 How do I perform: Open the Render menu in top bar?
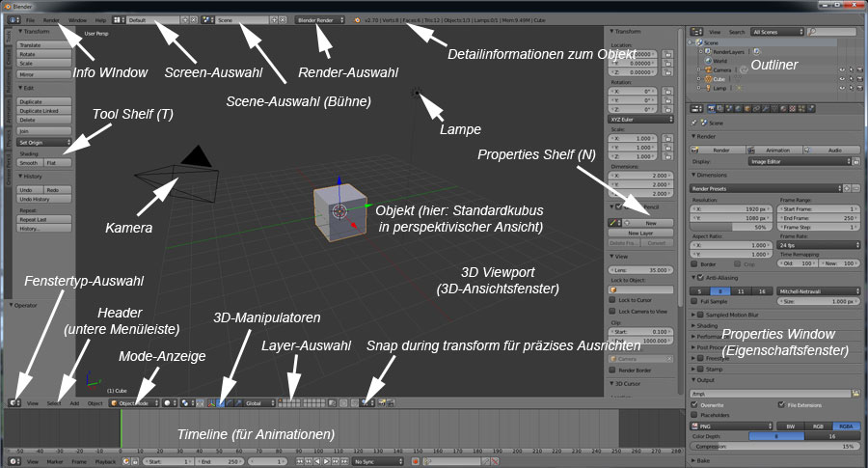coord(51,19)
